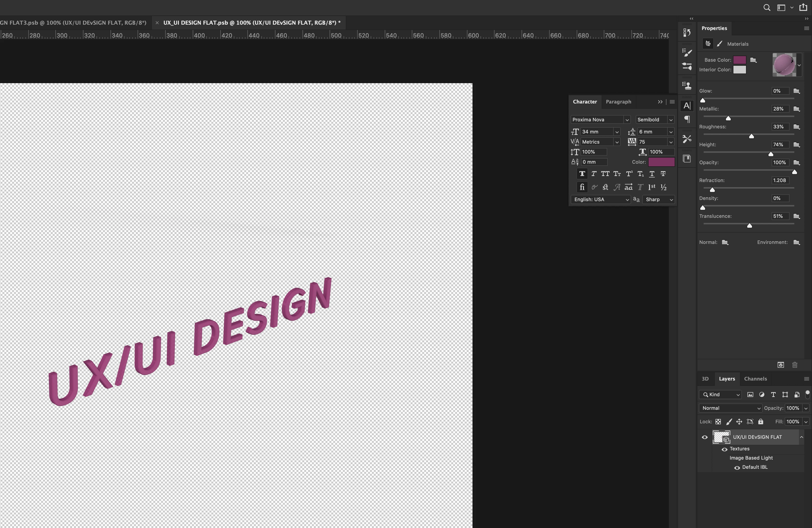Hide the UX/UI DEvSIGN FLAT layer
812x528 pixels.
(705, 437)
